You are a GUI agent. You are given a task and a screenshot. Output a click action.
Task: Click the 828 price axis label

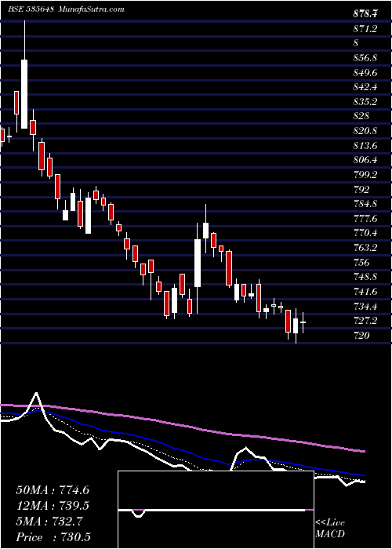[361, 116]
